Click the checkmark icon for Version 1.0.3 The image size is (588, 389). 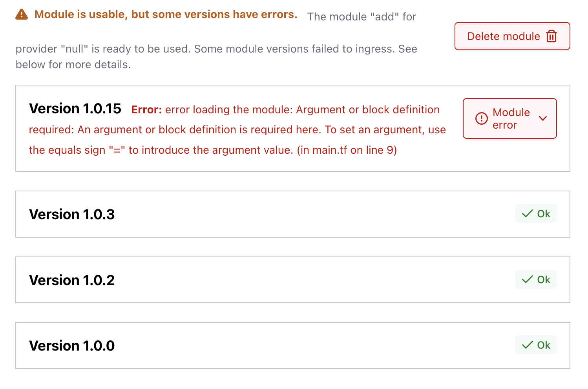pyautogui.click(x=527, y=214)
